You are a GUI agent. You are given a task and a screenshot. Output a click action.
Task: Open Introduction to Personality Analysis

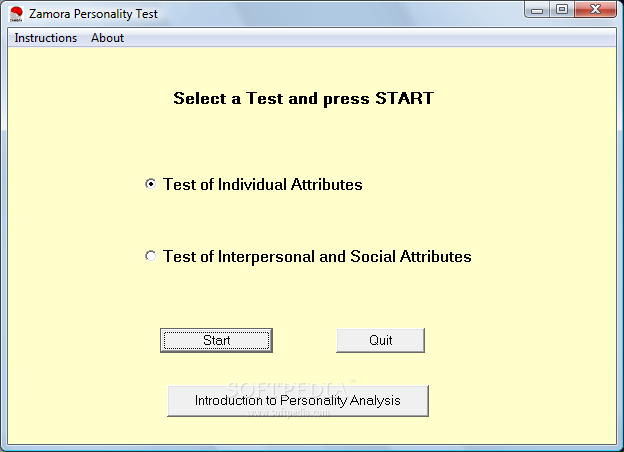(x=298, y=401)
